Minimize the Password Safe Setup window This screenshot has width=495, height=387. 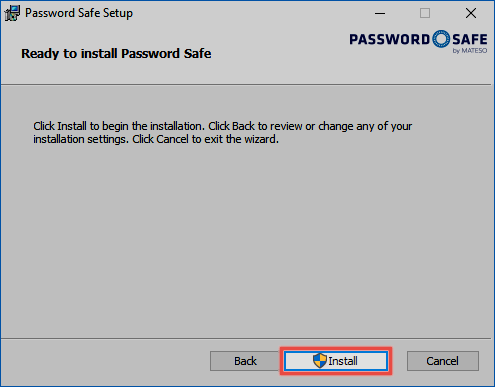[380, 13]
